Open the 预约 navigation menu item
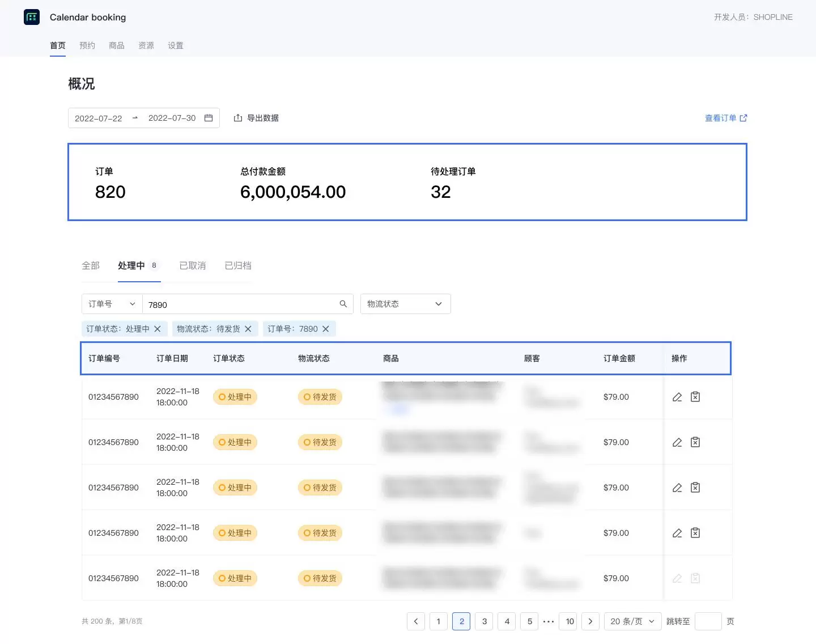This screenshot has height=644, width=816. click(87, 45)
